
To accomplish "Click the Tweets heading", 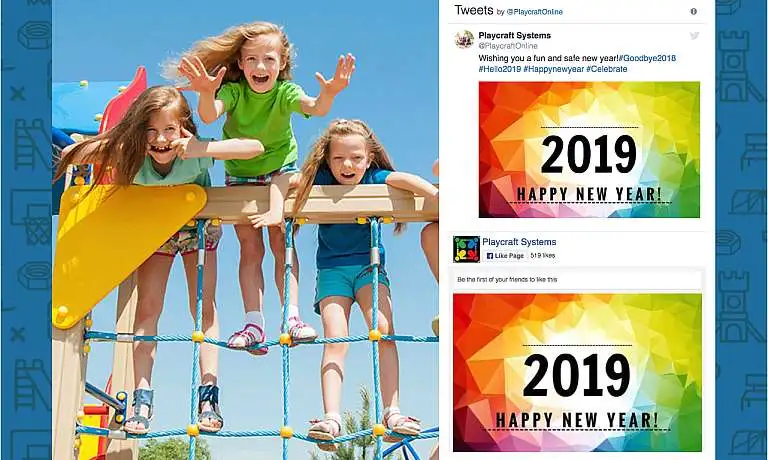I will [474, 10].
